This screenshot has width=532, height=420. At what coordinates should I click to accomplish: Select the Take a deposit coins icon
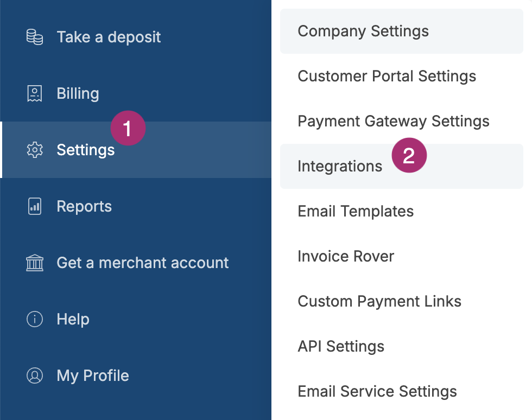tap(34, 37)
